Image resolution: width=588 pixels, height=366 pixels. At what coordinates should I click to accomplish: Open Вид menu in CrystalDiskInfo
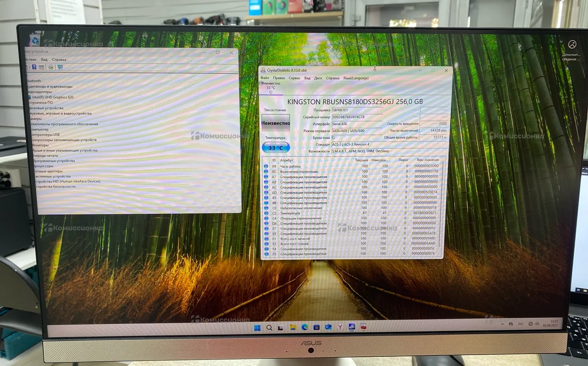307,78
